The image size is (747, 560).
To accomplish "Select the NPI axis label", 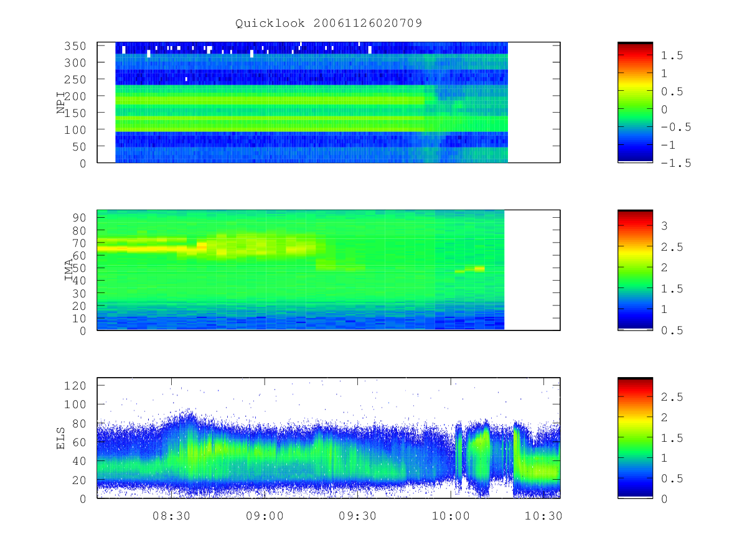I will pyautogui.click(x=60, y=102).
